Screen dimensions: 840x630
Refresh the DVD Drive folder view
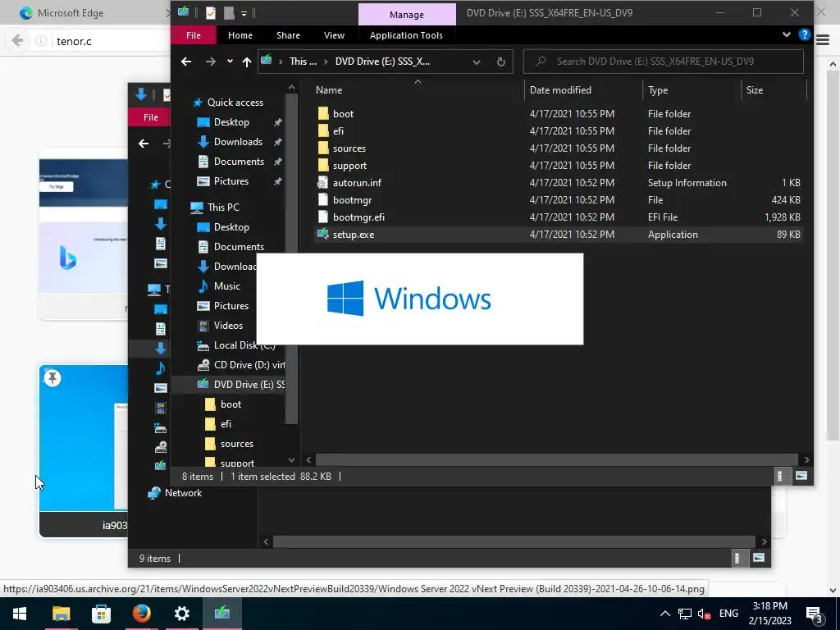click(501, 62)
